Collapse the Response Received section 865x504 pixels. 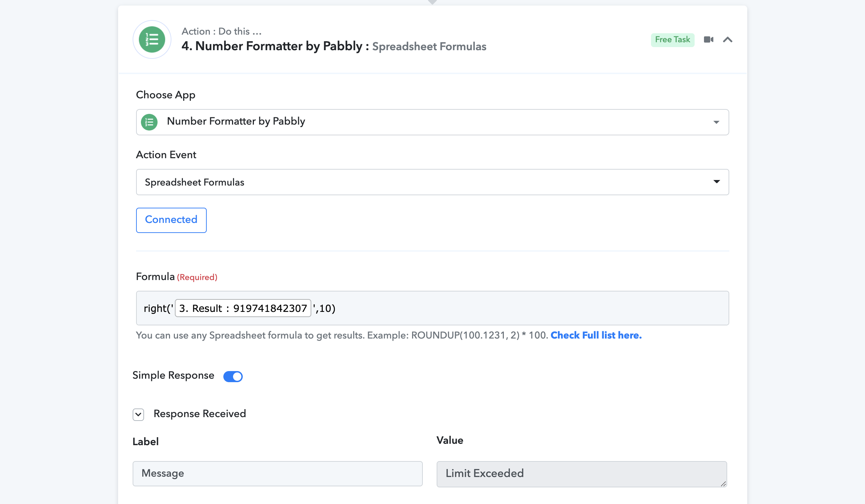(x=138, y=414)
